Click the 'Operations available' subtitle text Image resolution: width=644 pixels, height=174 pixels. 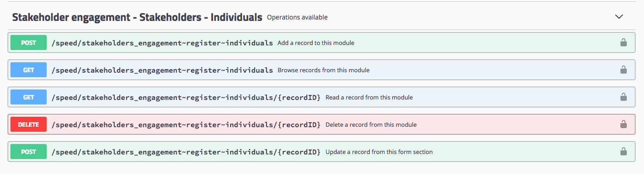297,17
